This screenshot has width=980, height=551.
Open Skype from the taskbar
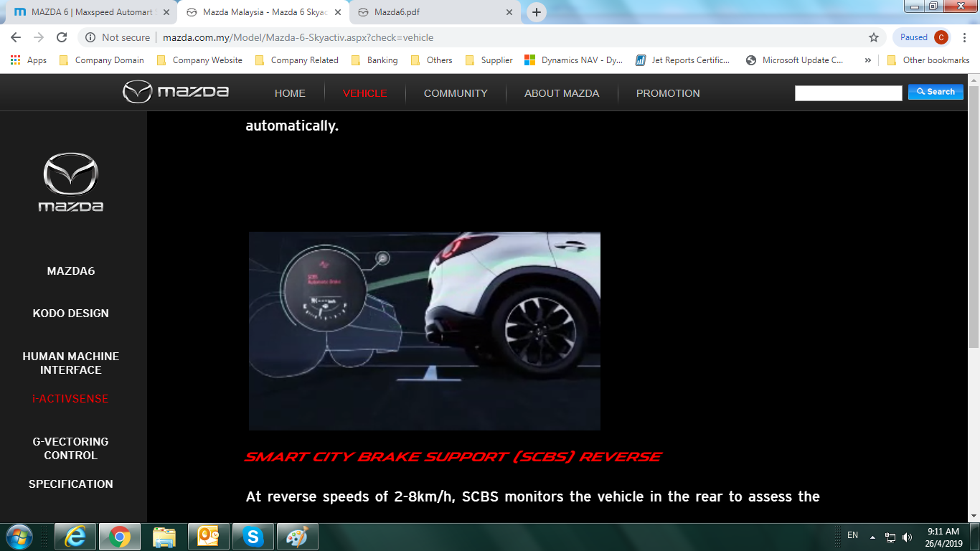(x=253, y=537)
